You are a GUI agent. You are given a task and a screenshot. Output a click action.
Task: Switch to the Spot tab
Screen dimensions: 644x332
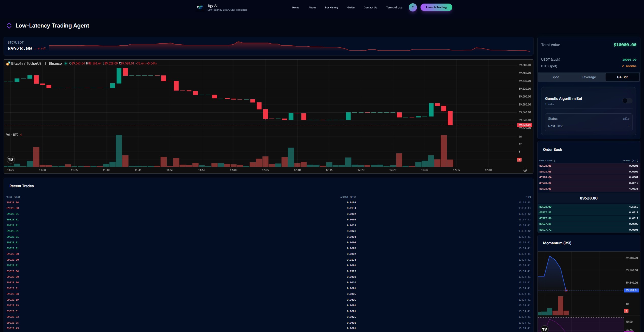click(555, 77)
